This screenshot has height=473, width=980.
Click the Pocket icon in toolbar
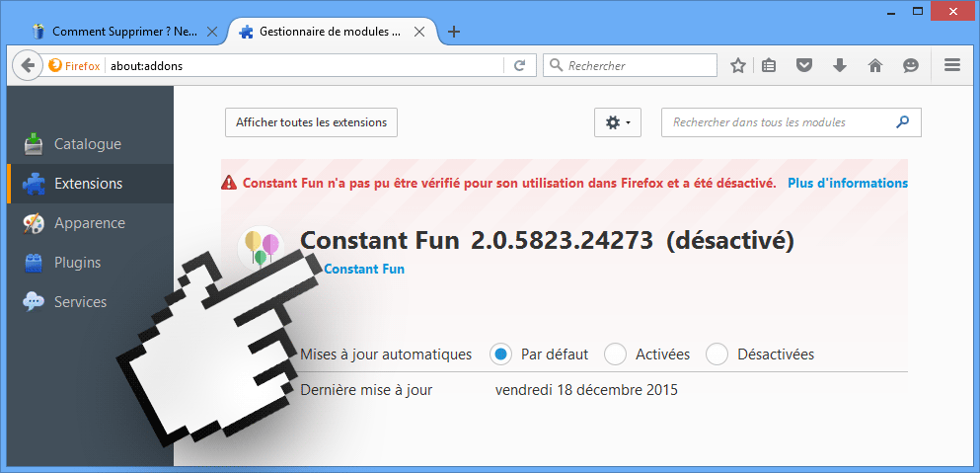803,66
